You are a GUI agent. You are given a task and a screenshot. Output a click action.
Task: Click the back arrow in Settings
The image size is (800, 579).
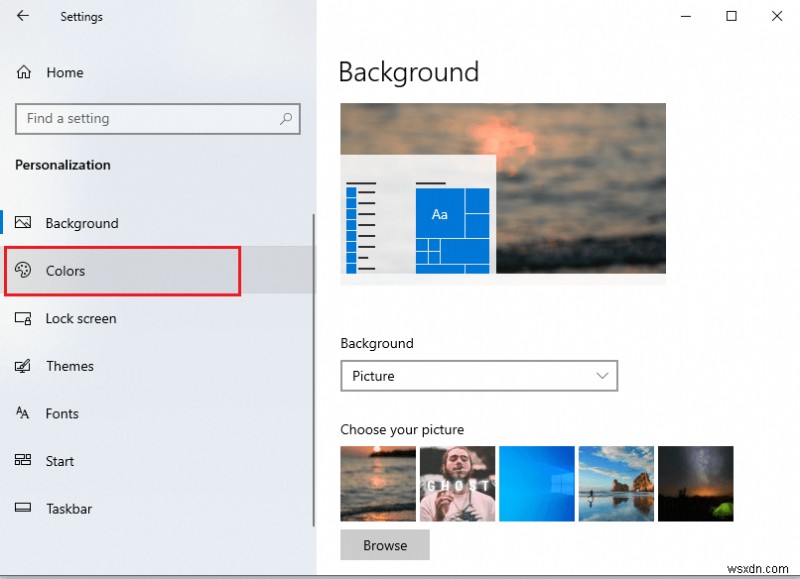click(x=23, y=16)
